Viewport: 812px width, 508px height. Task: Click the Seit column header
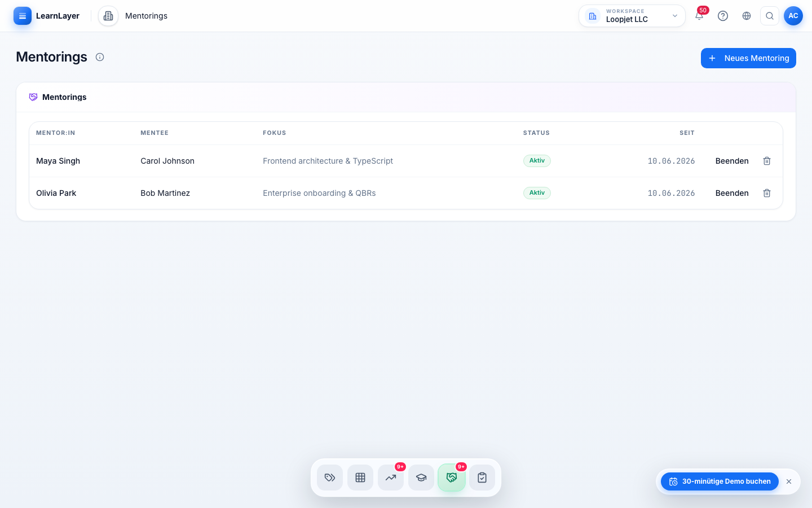(687, 133)
